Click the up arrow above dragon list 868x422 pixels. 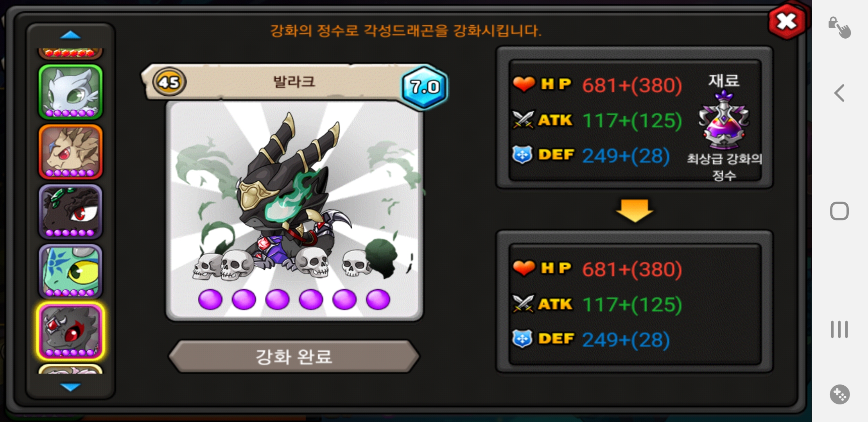click(70, 35)
